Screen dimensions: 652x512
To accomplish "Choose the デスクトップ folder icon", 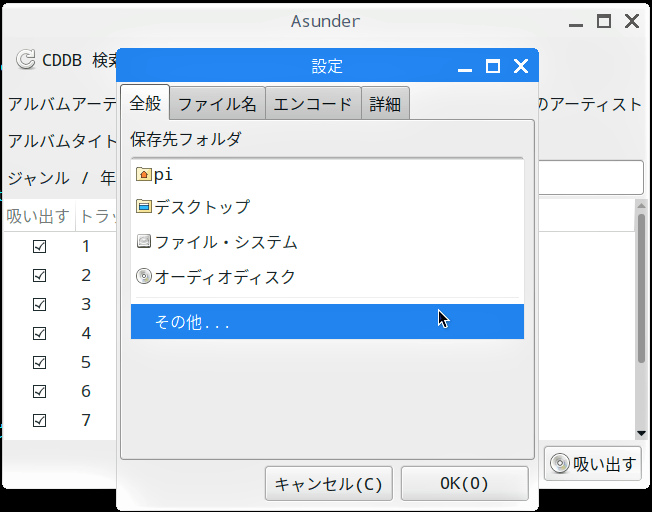I will coord(144,206).
